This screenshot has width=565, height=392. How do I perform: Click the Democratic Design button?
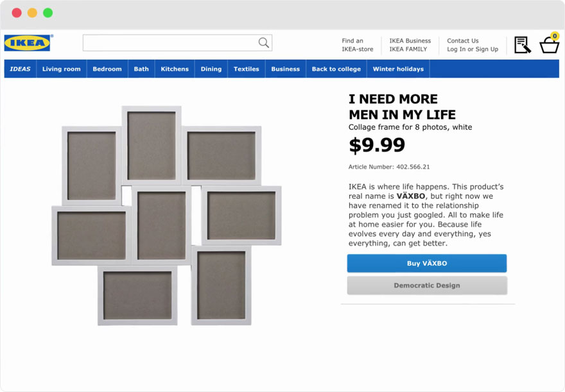[x=426, y=285]
